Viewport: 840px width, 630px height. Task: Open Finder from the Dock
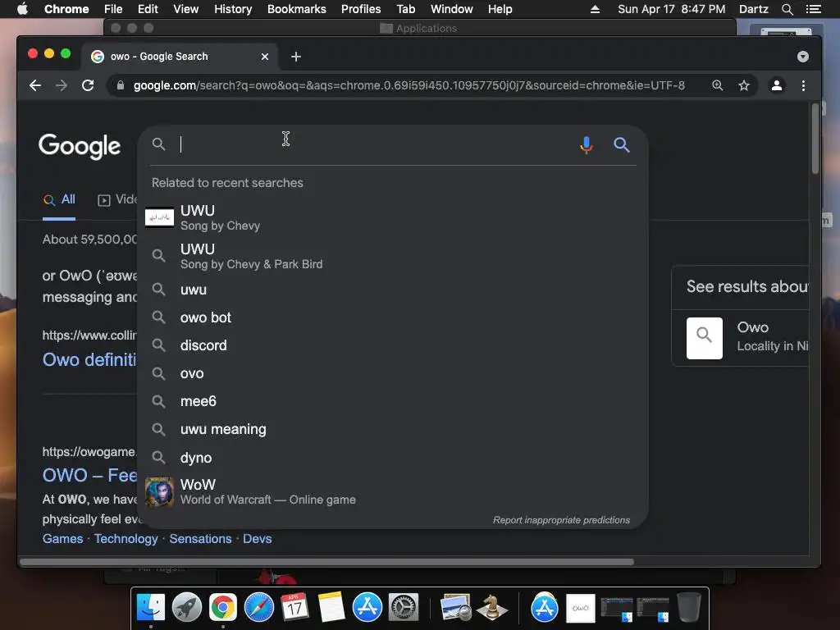151,608
